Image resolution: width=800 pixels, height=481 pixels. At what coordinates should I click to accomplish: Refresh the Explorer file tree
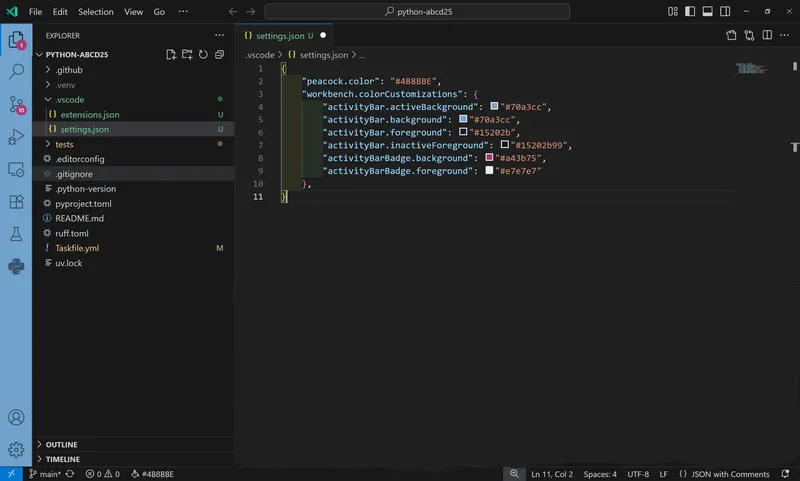203,55
